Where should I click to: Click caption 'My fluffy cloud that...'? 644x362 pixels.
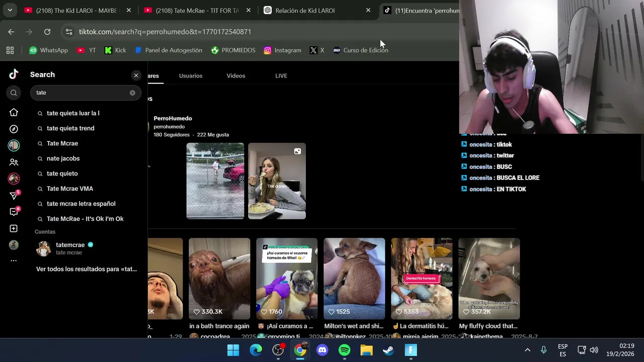(489, 326)
